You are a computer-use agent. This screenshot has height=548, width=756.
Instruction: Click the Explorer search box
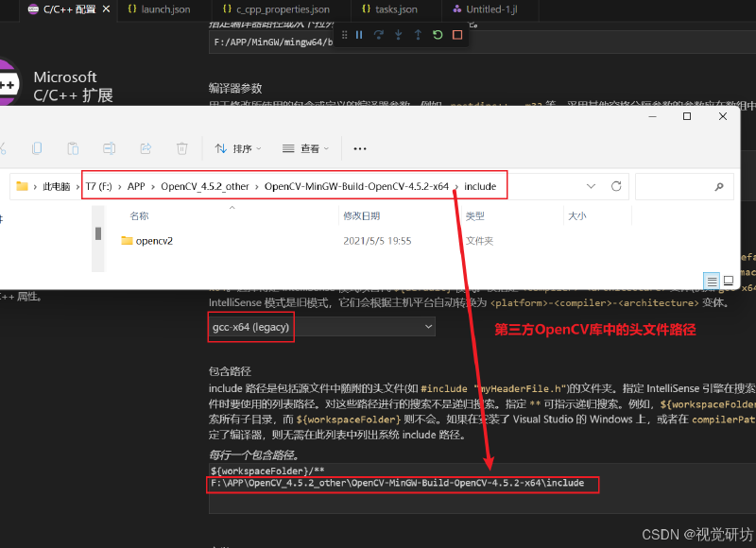tap(684, 186)
